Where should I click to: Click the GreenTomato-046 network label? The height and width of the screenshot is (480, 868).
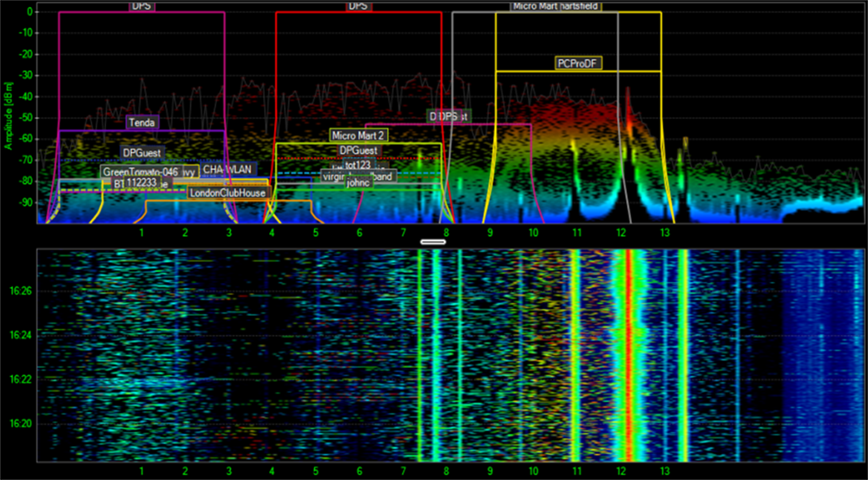pos(141,172)
